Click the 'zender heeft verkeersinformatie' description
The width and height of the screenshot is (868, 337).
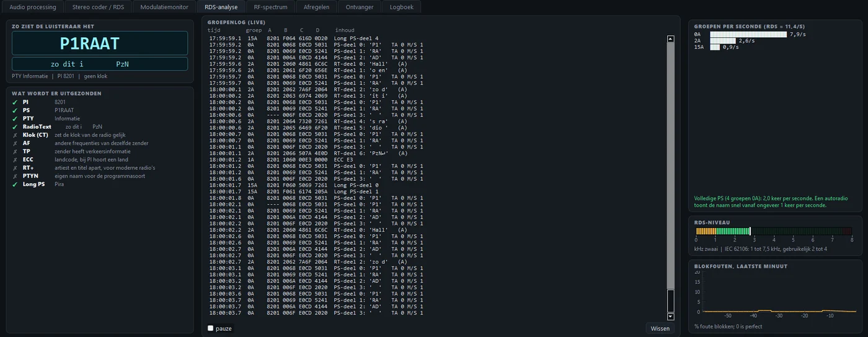(92, 151)
